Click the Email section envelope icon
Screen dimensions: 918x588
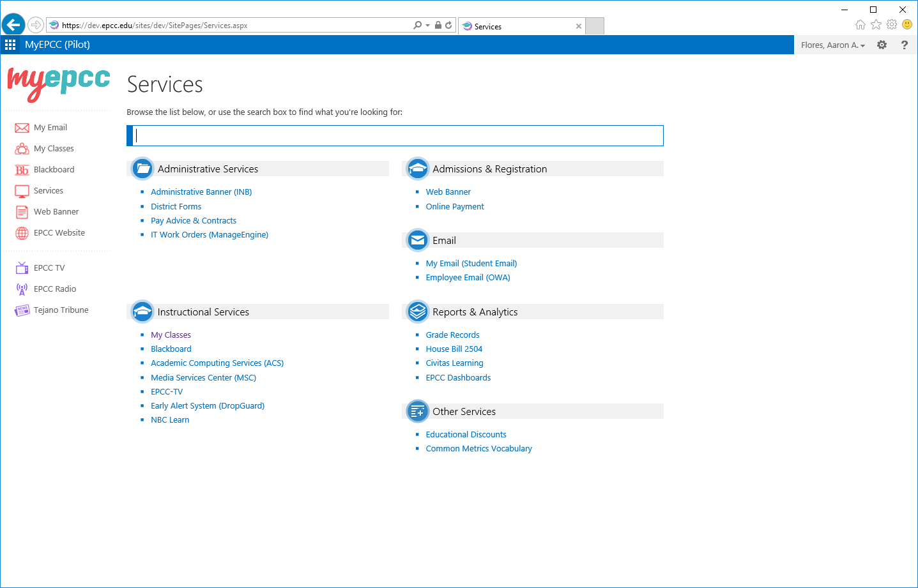(x=417, y=240)
